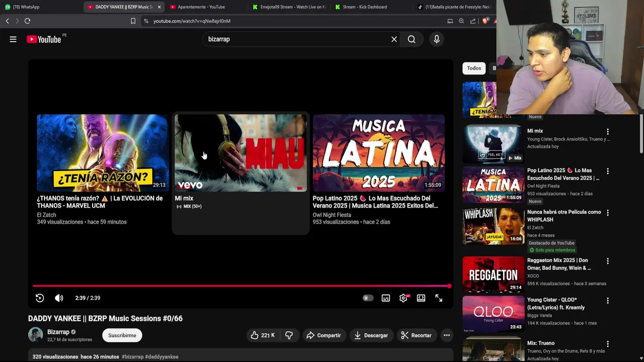The height and width of the screenshot is (362, 644).
Task: Open options for Reggaeton Mix 2025 video
Action: [x=608, y=261]
